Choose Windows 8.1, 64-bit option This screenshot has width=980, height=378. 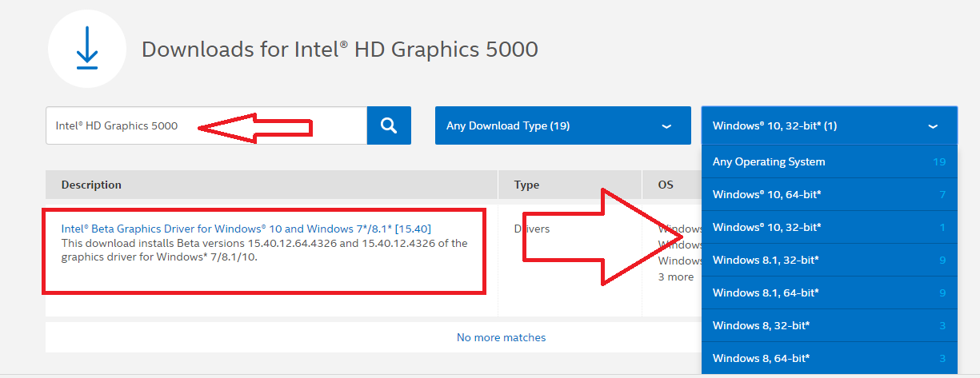(x=829, y=292)
